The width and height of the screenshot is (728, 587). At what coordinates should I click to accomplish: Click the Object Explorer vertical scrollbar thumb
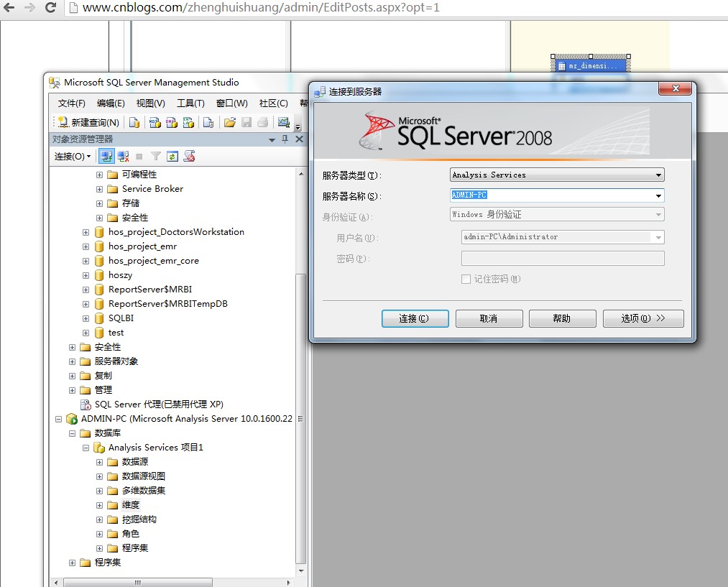click(x=301, y=419)
